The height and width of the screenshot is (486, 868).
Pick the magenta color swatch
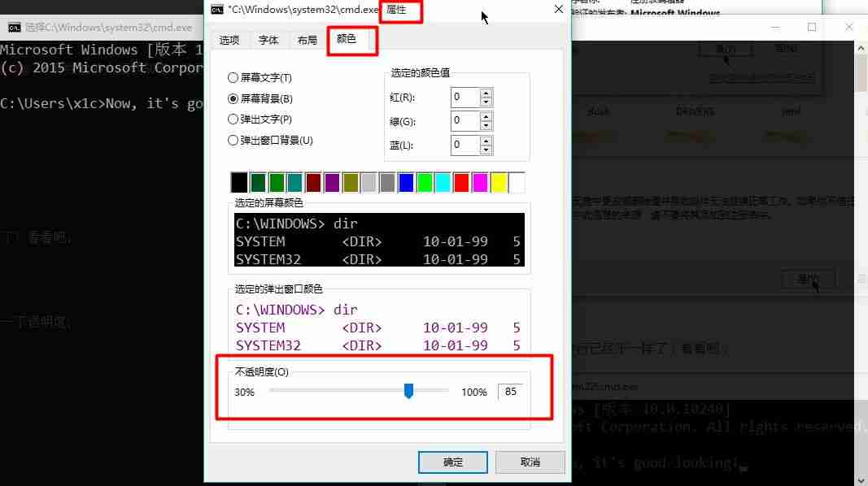pyautogui.click(x=481, y=181)
